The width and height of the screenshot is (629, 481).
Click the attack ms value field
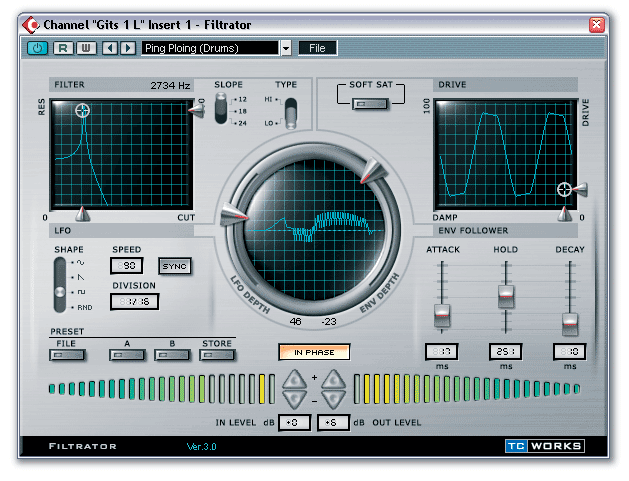pyautogui.click(x=442, y=352)
